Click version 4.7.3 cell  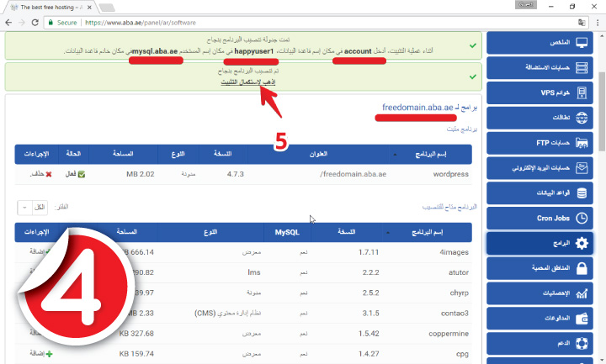coord(236,174)
